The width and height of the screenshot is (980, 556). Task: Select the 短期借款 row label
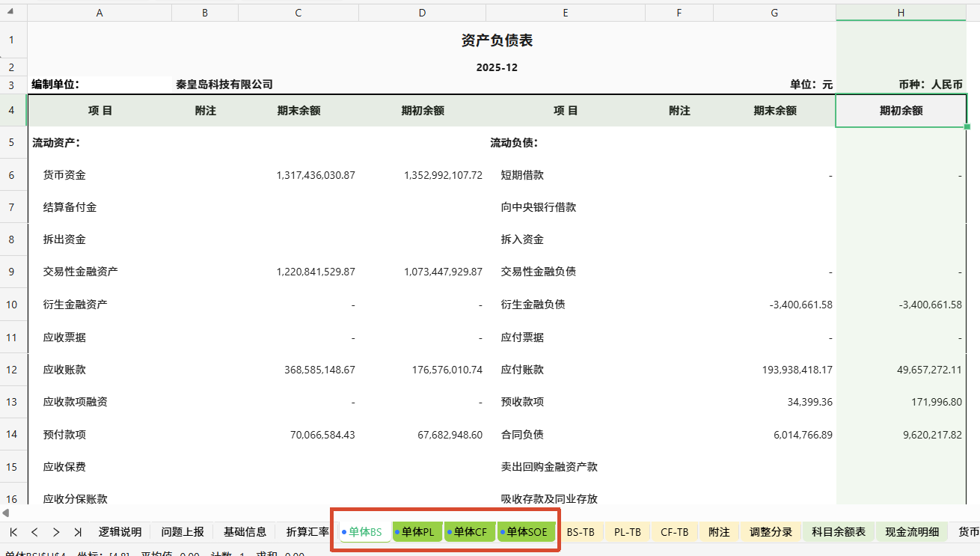pyautogui.click(x=522, y=175)
